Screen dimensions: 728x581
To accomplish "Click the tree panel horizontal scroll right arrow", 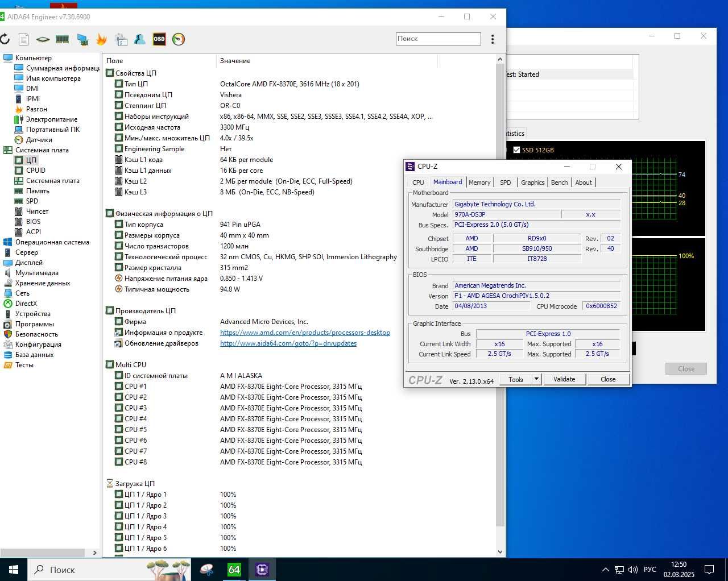I will tap(94, 553).
